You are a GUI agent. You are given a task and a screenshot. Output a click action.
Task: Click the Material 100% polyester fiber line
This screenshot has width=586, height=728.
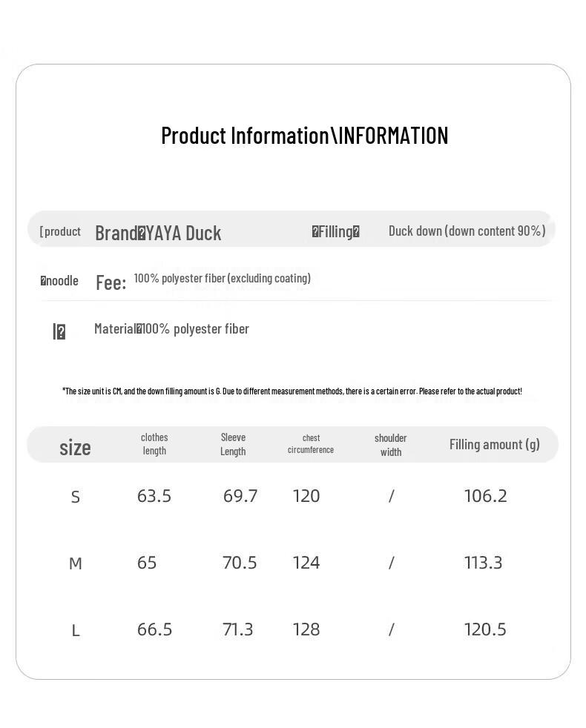pyautogui.click(x=171, y=328)
